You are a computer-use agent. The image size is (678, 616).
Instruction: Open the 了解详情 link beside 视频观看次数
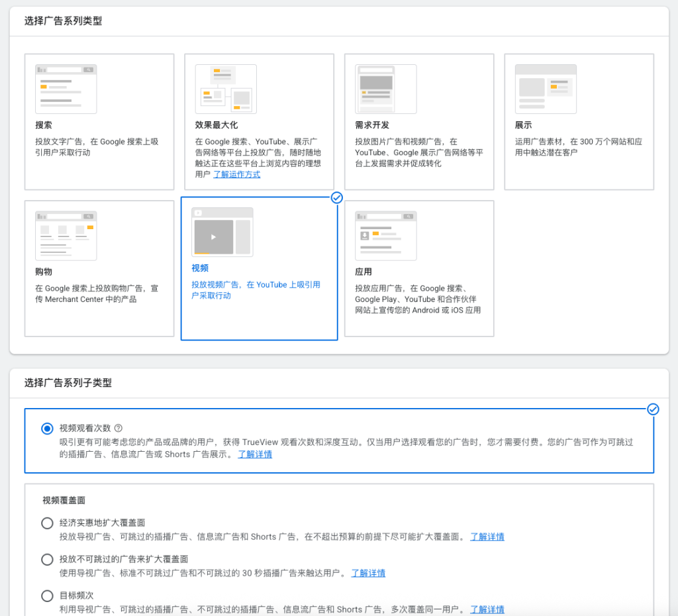point(255,454)
